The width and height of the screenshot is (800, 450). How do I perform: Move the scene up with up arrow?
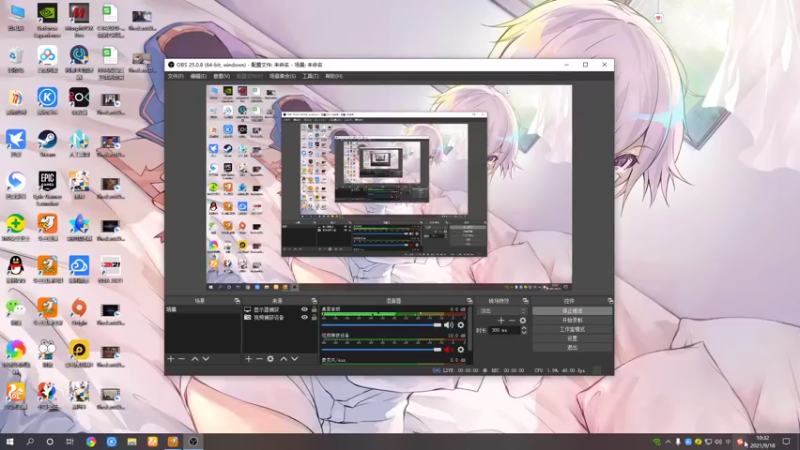(x=194, y=359)
